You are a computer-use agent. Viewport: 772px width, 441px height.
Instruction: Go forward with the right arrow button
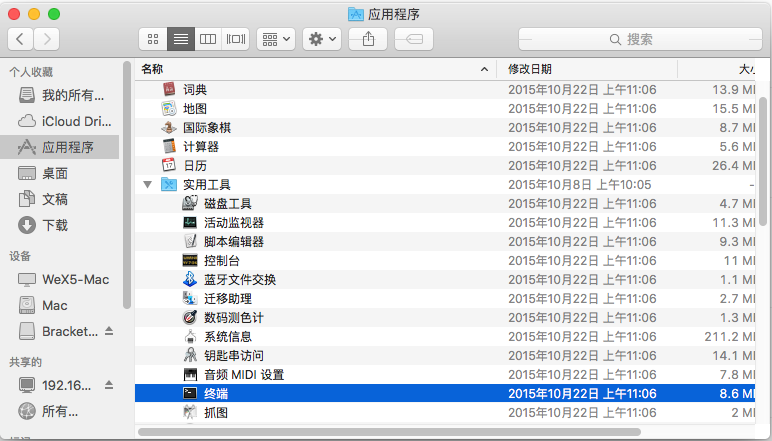pyautogui.click(x=47, y=39)
